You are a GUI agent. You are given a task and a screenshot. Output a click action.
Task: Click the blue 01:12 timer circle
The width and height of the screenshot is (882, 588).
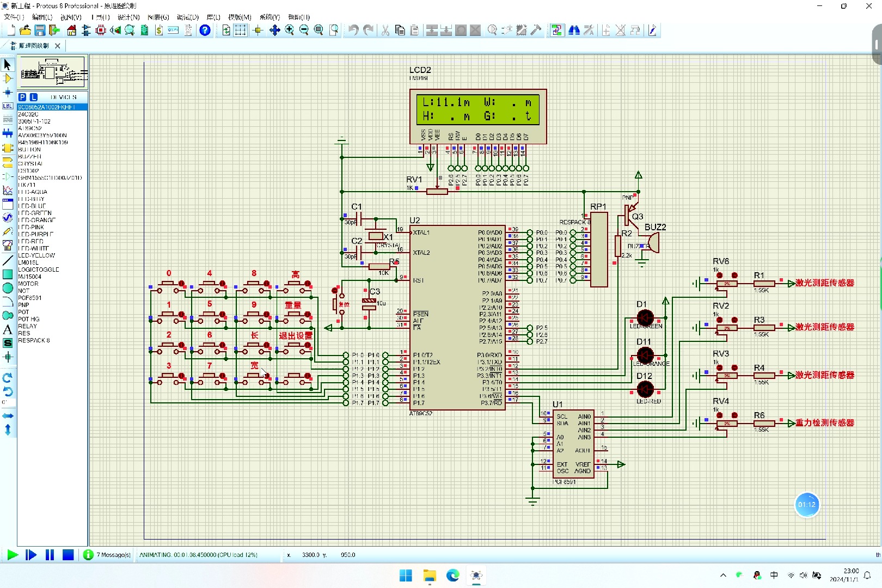(807, 505)
